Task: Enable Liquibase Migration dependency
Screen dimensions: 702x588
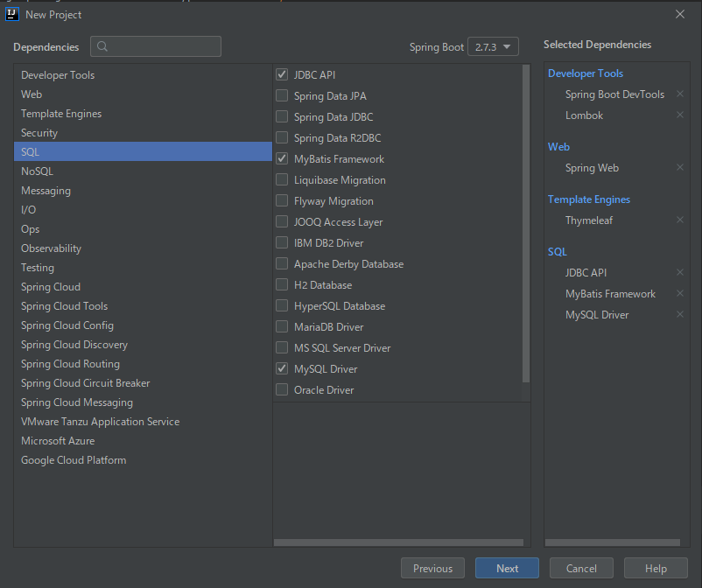Action: click(x=282, y=179)
